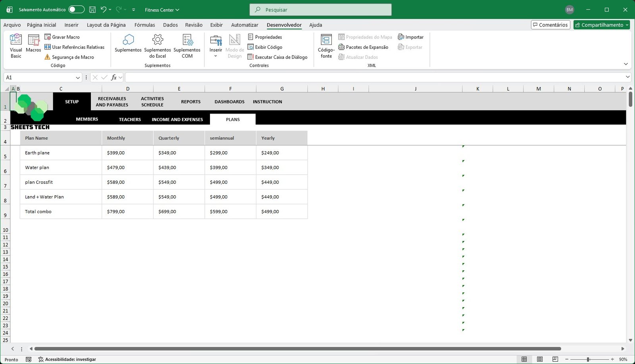Screen dimensions: 635x364
Task: Open the Suplementos add-ins button
Action: point(128,44)
